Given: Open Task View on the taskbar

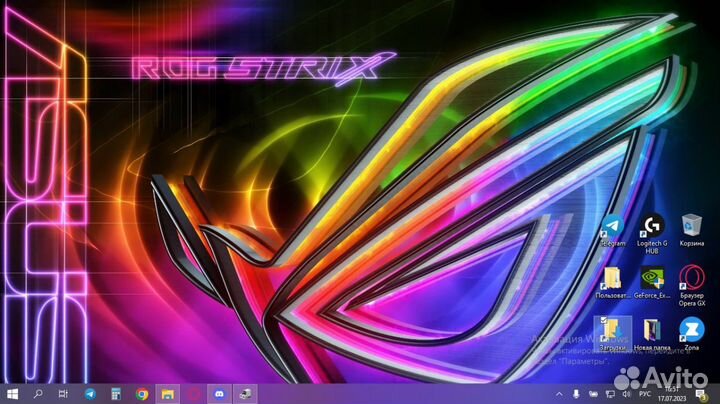Looking at the screenshot, I should pos(63,394).
